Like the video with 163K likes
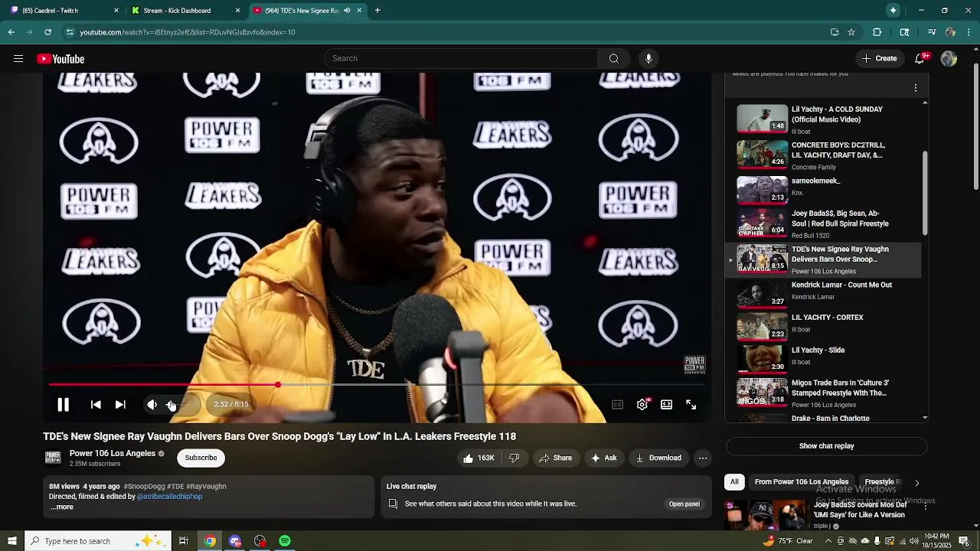 tap(479, 458)
